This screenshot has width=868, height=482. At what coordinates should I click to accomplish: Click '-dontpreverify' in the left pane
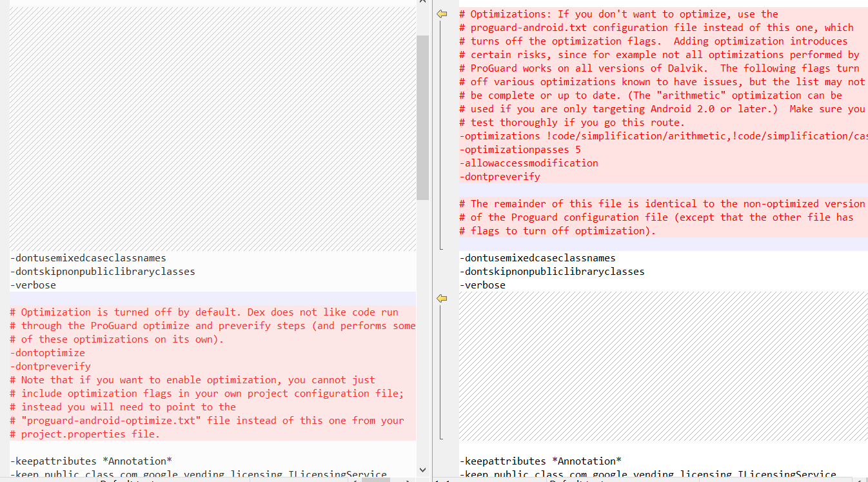[x=50, y=366]
